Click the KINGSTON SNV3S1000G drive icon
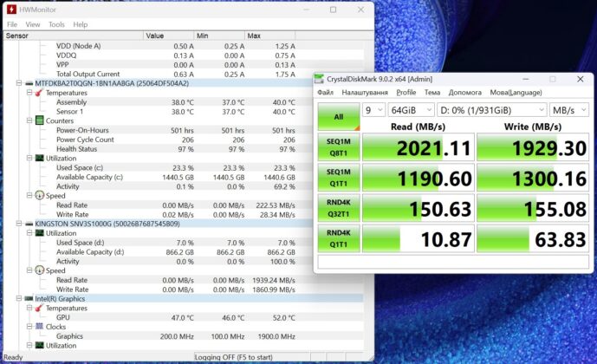597x364 pixels. point(29,224)
